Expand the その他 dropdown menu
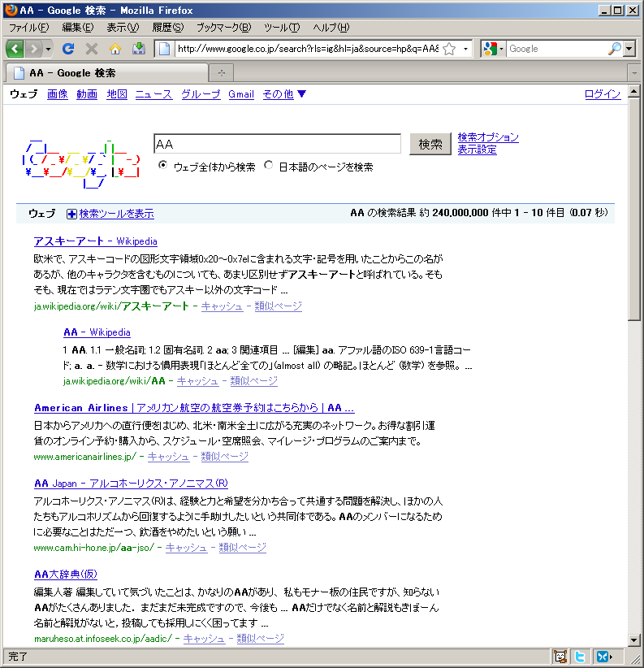This screenshot has width=644, height=668. (x=284, y=94)
